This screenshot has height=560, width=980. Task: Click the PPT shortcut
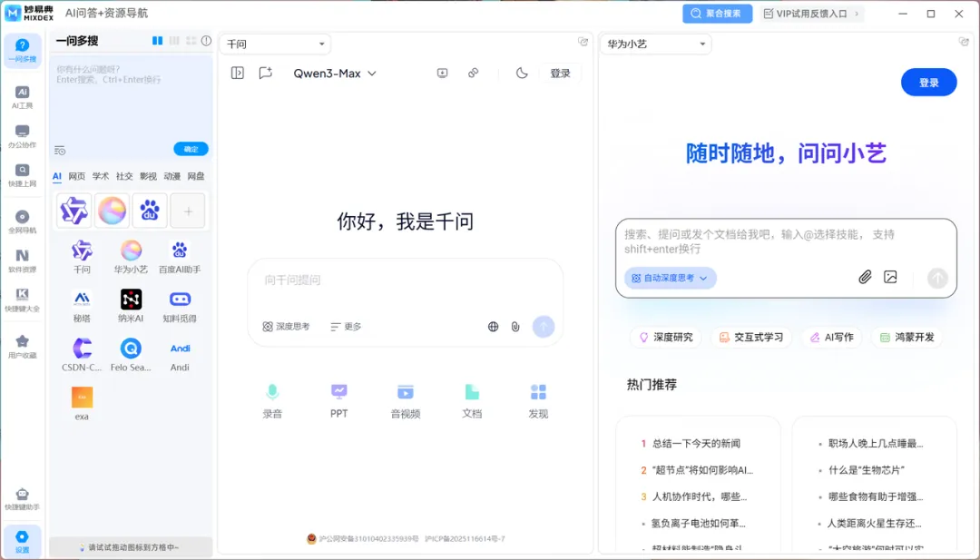click(x=338, y=401)
